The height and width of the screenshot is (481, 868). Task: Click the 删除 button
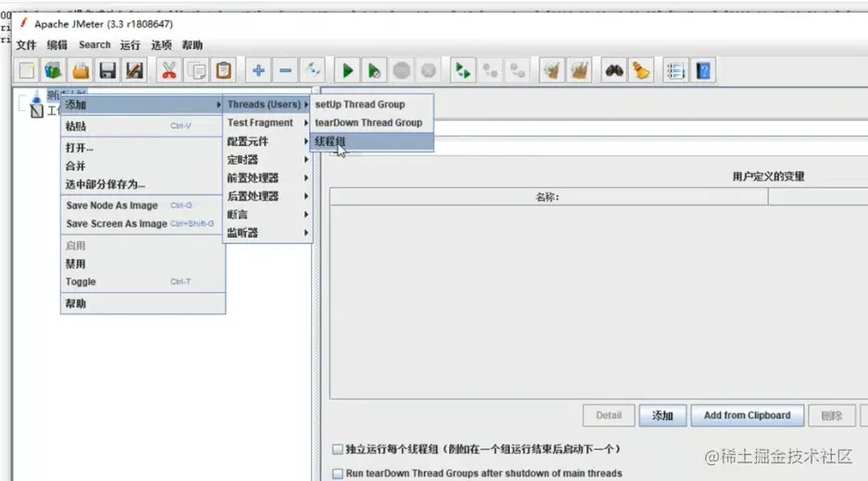coord(832,415)
